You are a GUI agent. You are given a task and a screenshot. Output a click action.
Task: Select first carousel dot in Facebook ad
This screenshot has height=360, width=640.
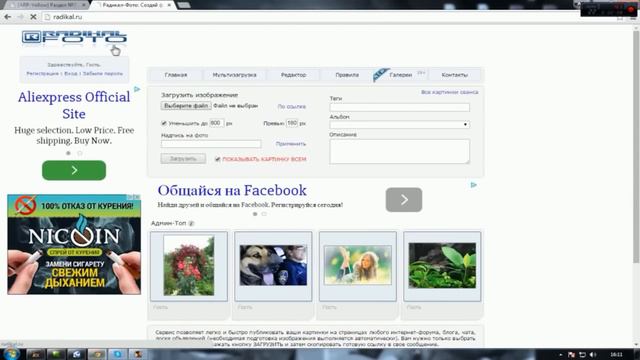pos(255,214)
